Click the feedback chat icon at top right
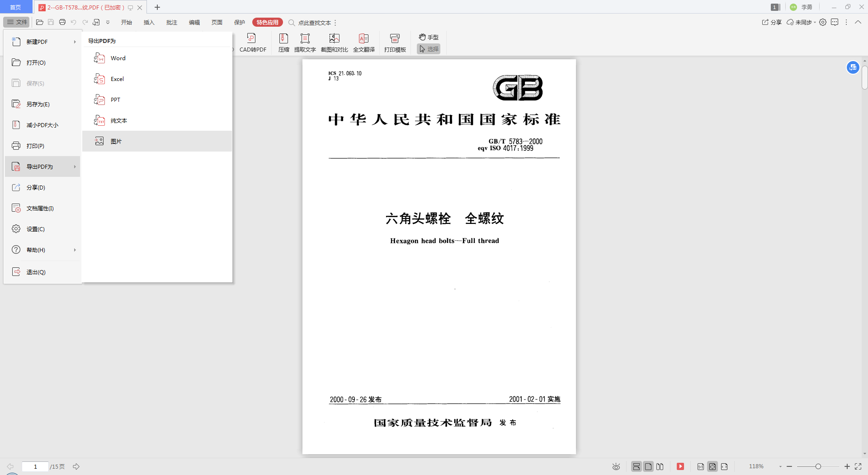This screenshot has width=868, height=475. pyautogui.click(x=835, y=22)
